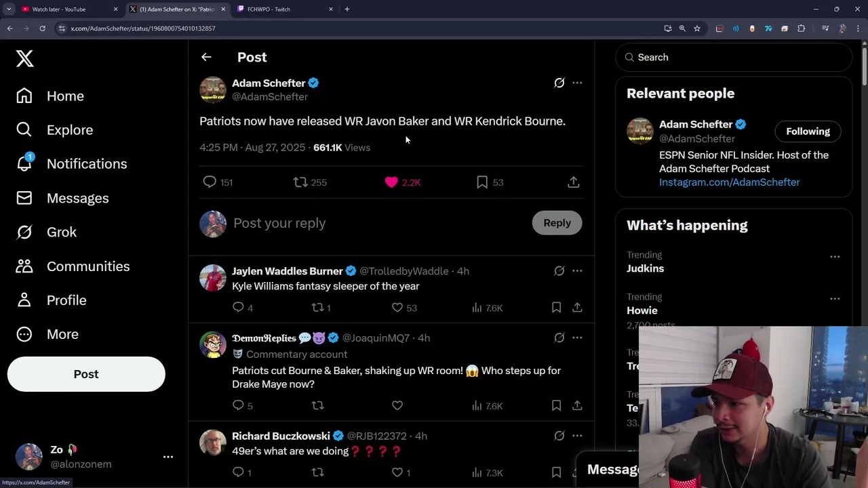Reload the page
Image resolution: width=868 pixels, height=488 pixels.
pyautogui.click(x=42, y=28)
